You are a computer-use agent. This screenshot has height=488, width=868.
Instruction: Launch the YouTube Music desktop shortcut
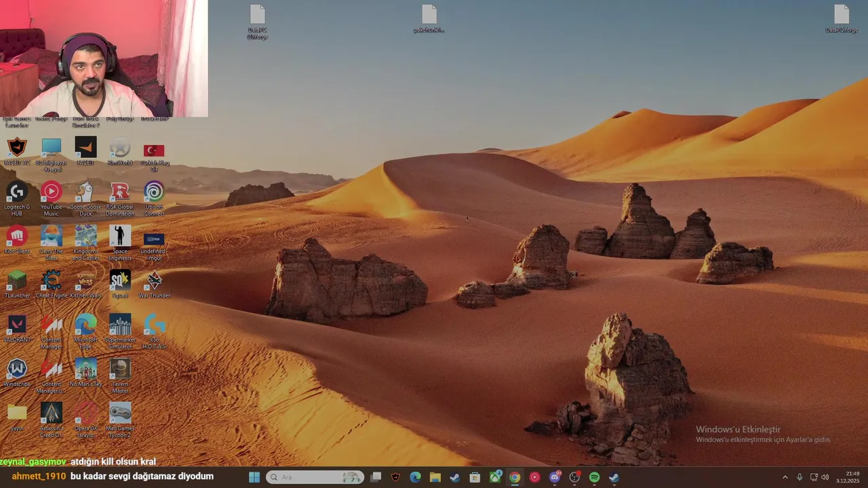52,199
